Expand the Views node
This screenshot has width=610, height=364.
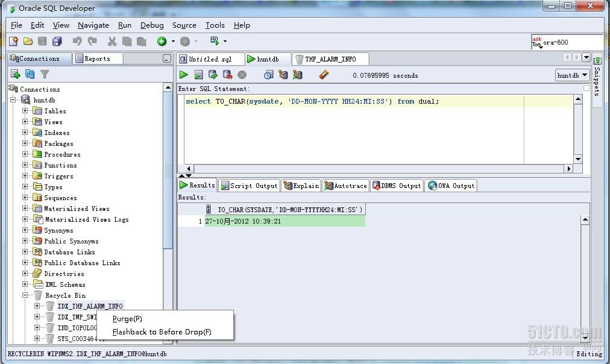click(25, 122)
